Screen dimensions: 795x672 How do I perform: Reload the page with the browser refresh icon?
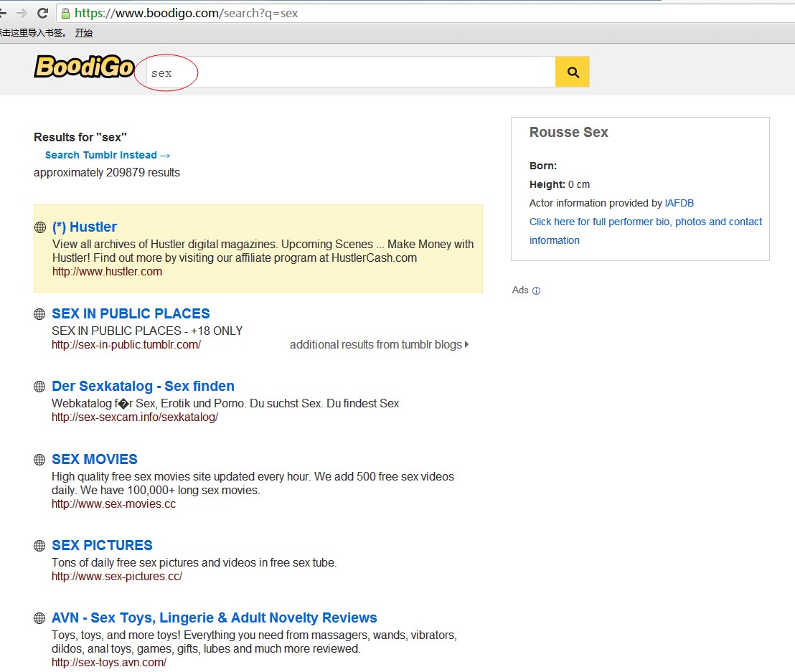(x=42, y=13)
